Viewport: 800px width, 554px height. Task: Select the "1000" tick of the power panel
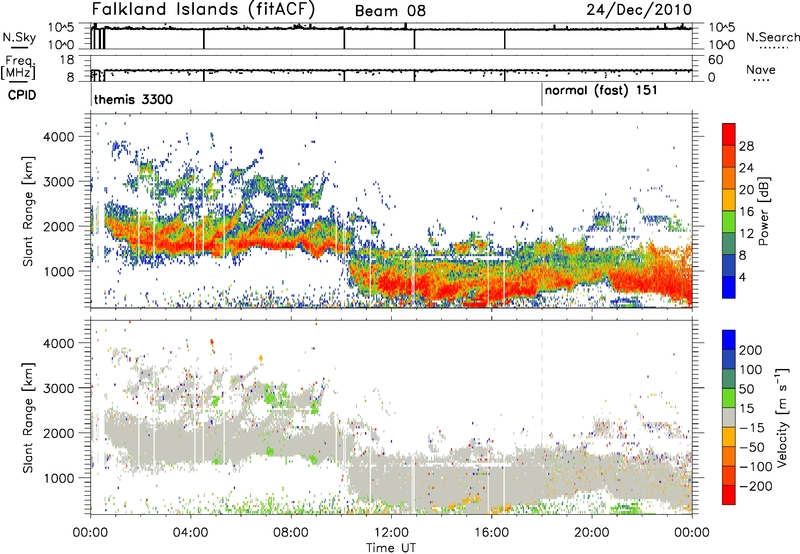coord(59,271)
